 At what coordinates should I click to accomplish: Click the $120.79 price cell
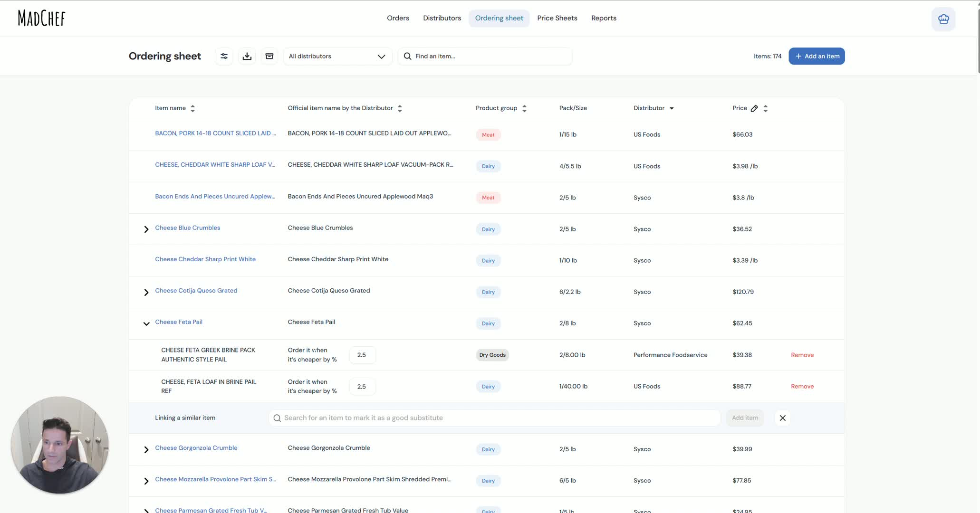[x=743, y=292]
